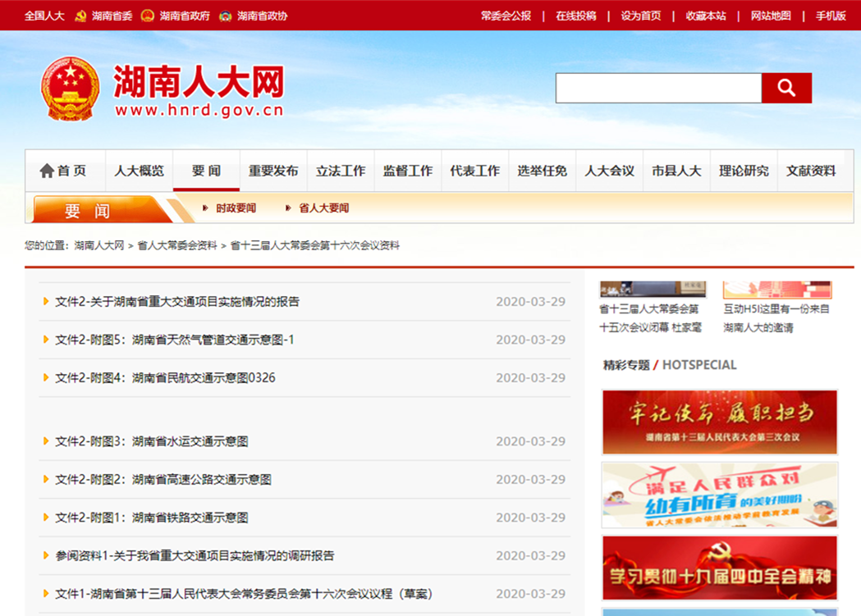Open 常委会公报 in top bar
The height and width of the screenshot is (616, 861).
pyautogui.click(x=506, y=16)
